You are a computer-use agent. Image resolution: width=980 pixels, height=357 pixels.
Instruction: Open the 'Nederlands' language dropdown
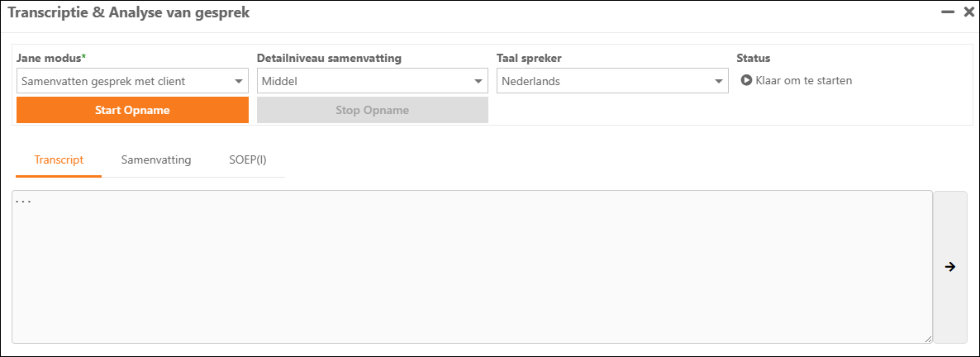(x=603, y=81)
